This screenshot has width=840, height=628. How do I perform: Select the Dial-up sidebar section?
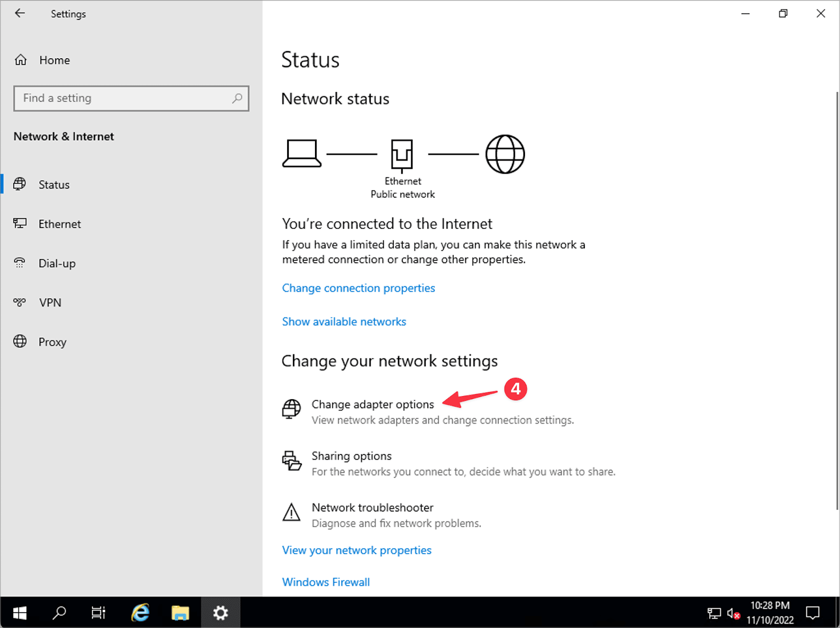tap(57, 263)
